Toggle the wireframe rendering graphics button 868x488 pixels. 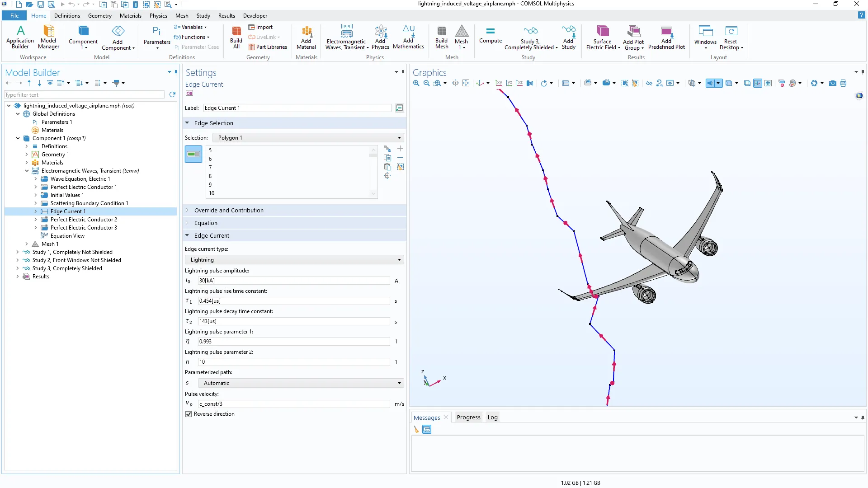[747, 83]
